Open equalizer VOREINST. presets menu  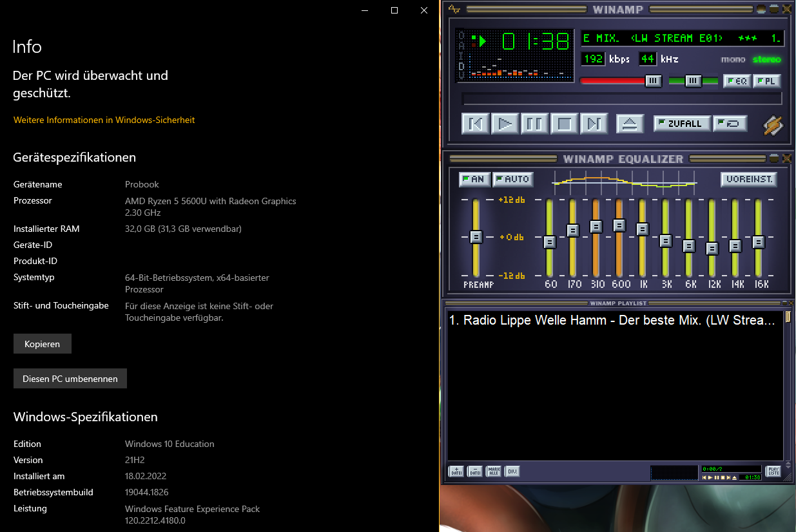pos(748,179)
